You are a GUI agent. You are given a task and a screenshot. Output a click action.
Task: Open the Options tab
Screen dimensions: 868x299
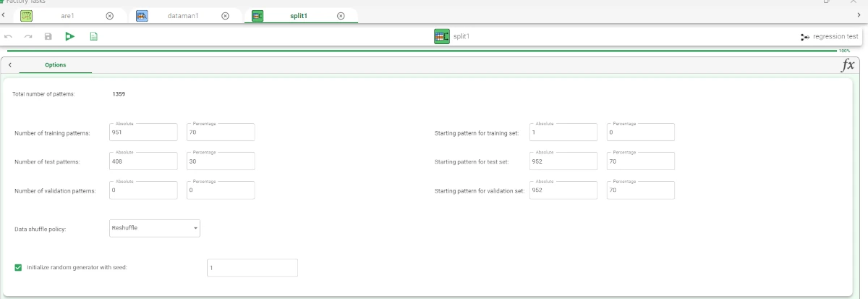click(56, 65)
